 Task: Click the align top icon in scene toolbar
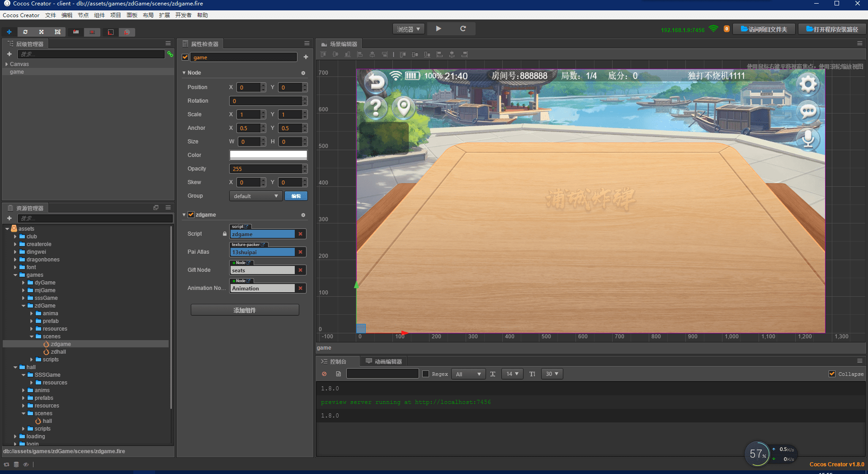(x=323, y=54)
